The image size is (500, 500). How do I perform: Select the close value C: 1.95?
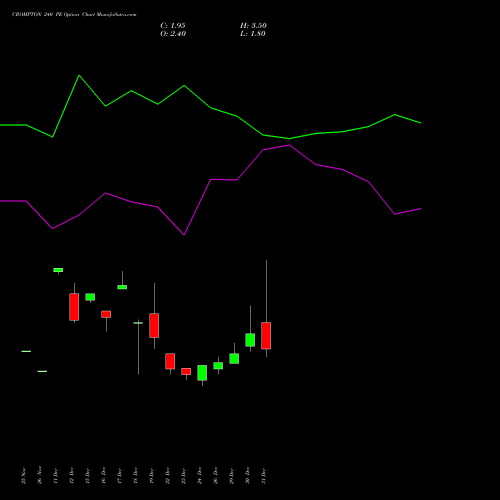pos(173,26)
